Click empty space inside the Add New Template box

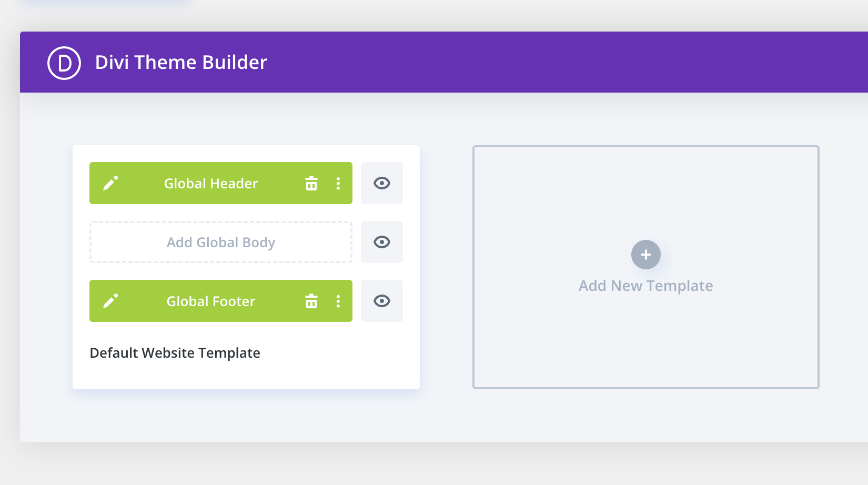pyautogui.click(x=646, y=347)
